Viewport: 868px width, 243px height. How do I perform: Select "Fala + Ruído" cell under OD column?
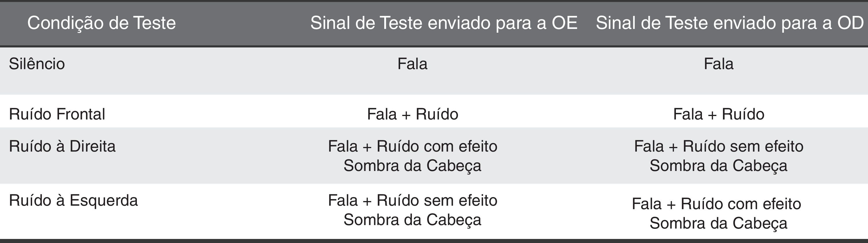(x=718, y=114)
